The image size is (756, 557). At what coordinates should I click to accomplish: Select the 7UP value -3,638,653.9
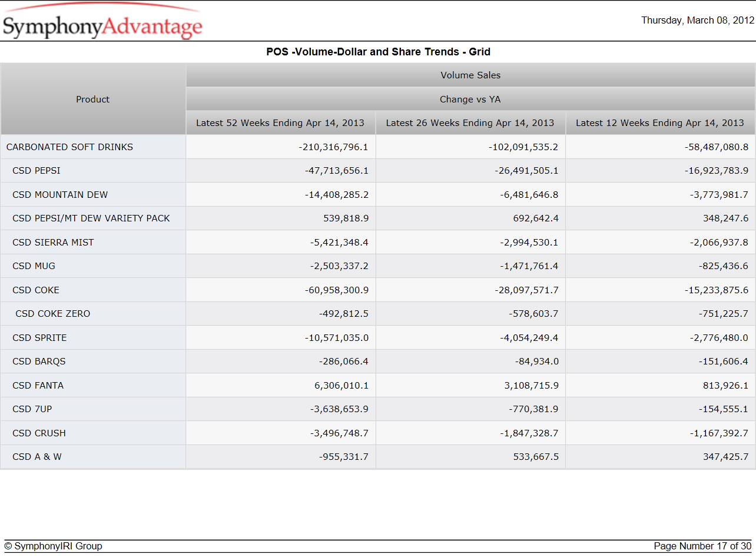(339, 409)
